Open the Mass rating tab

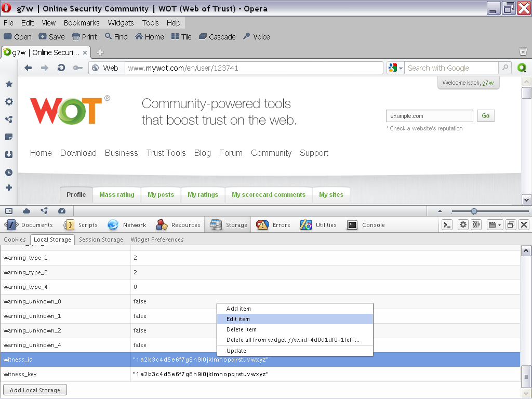[117, 195]
